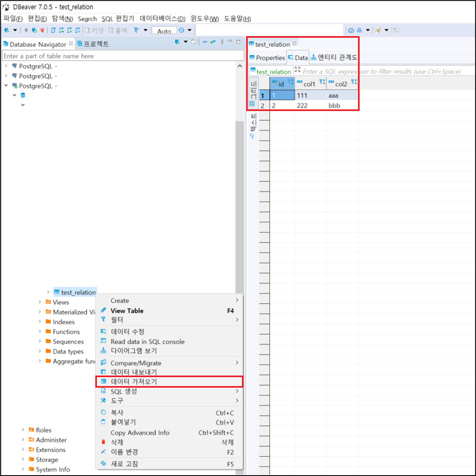Switch to the Properties tab of test_relation
Screen dimensions: 476x476
click(267, 58)
